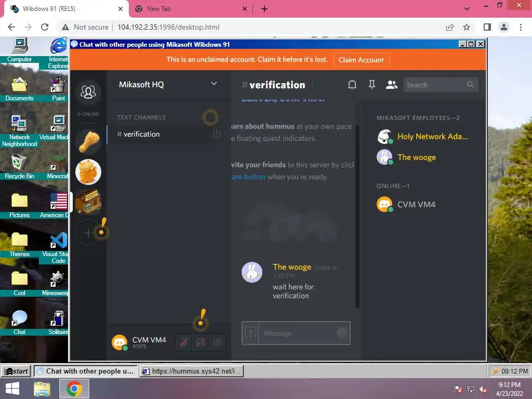Screen dimensions: 532x399
Task: Launch the Minecraft shortcut
Action: [57, 167]
